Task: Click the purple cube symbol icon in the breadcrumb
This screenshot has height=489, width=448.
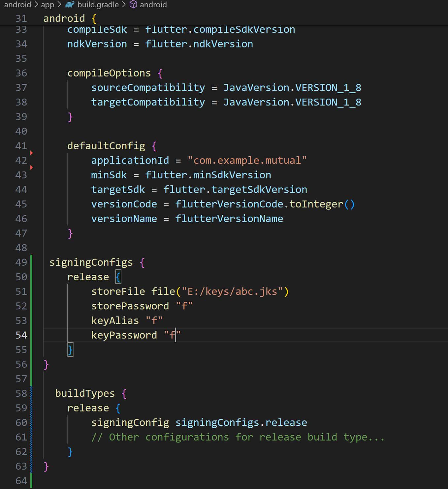Action: point(133,5)
